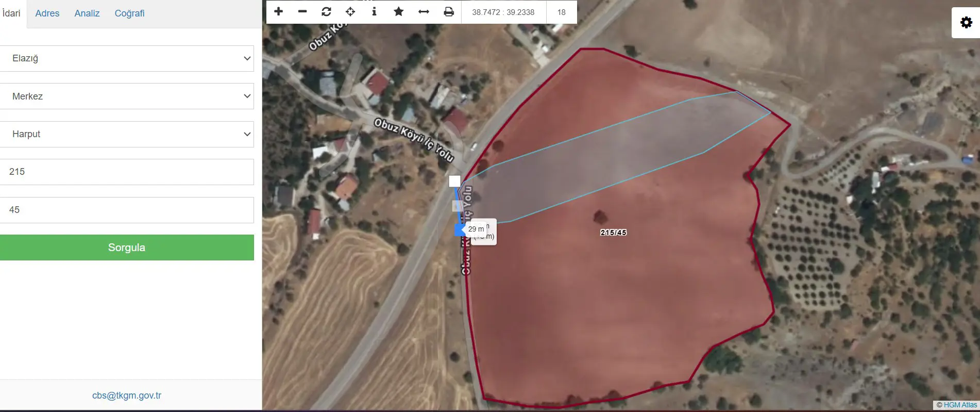Expand the Elazığ province dropdown

pyautogui.click(x=127, y=58)
